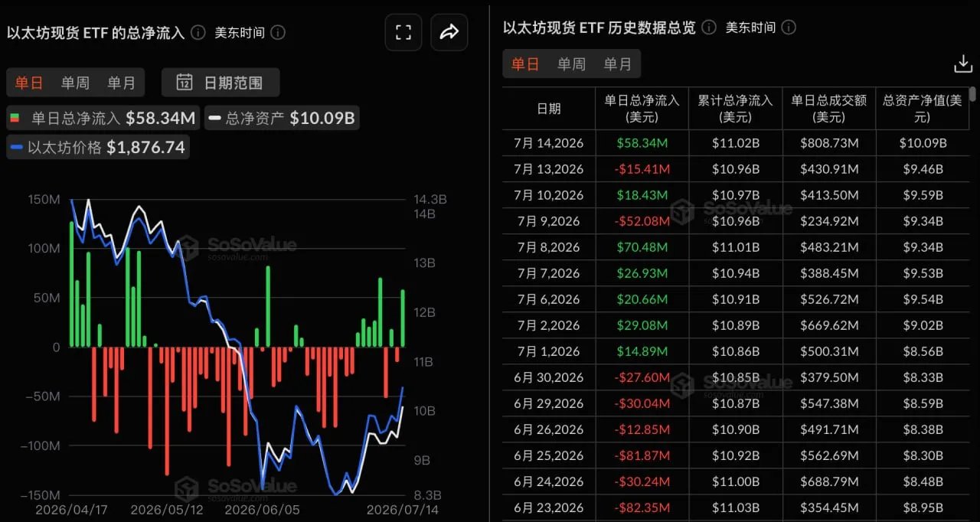Switch table to 单月 tab

click(617, 64)
